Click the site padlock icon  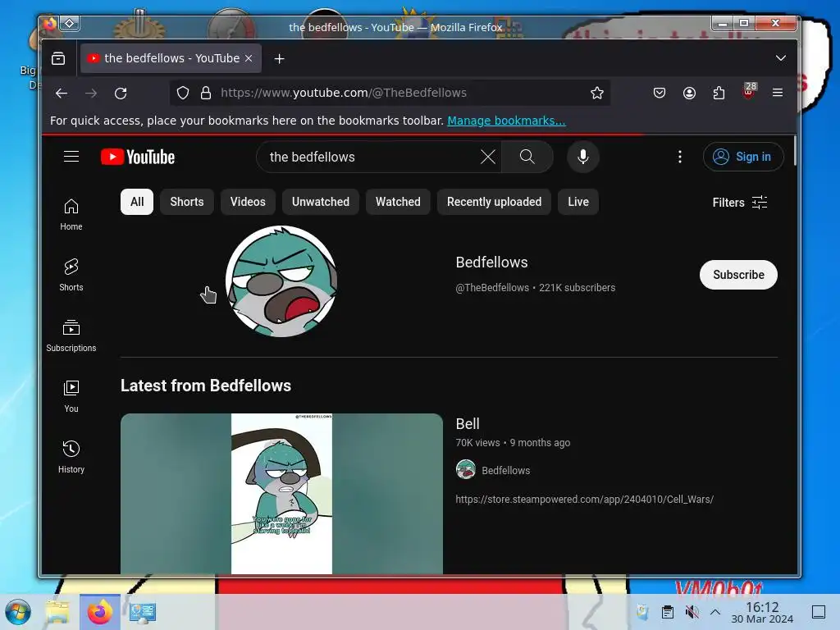pyautogui.click(x=206, y=94)
